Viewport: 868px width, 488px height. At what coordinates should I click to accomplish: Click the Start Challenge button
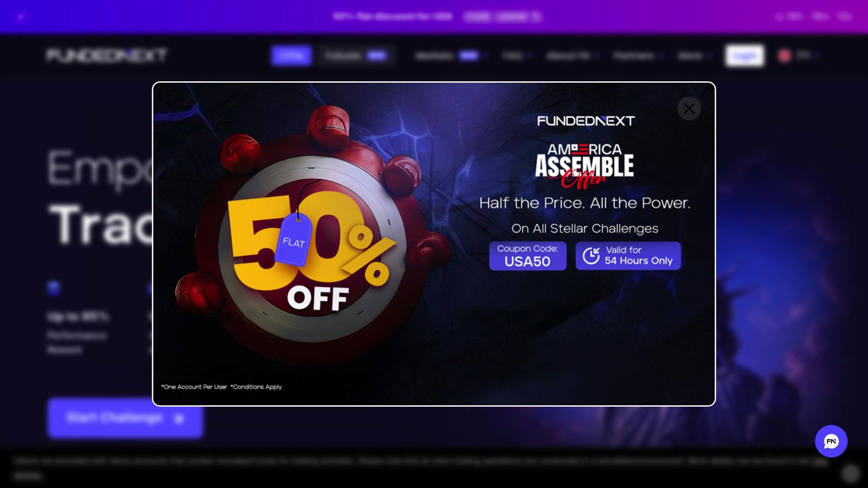pos(125,418)
